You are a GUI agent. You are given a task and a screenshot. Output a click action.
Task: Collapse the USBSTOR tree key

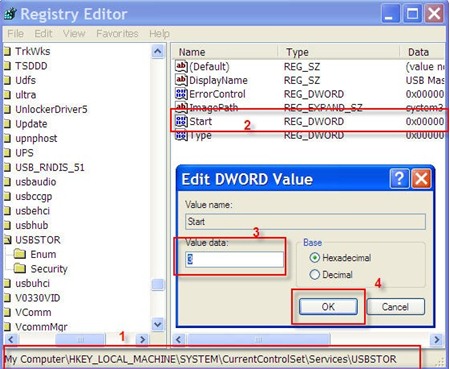pyautogui.click(x=7, y=240)
